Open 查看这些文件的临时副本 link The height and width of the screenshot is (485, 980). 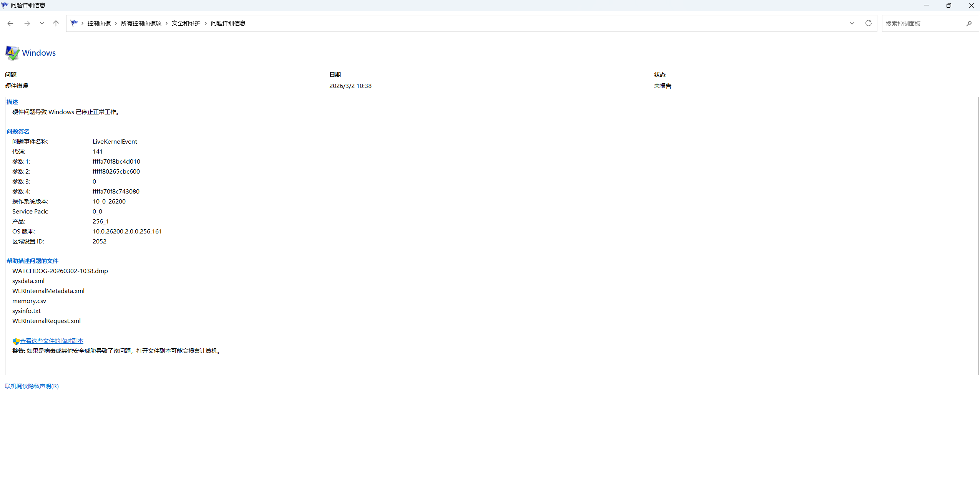click(51, 341)
